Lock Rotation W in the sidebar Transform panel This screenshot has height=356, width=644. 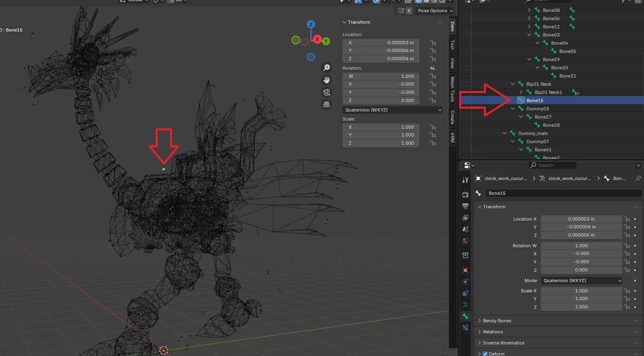(x=433, y=76)
